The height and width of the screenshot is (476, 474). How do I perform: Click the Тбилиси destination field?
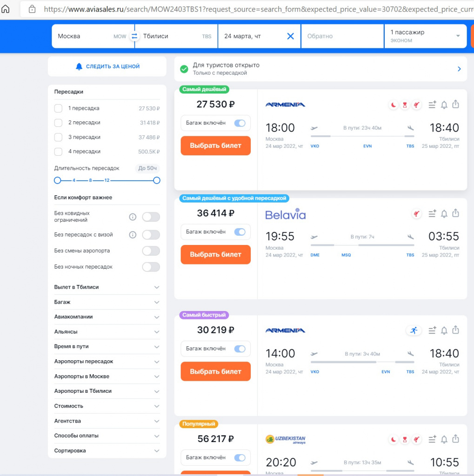tap(176, 36)
